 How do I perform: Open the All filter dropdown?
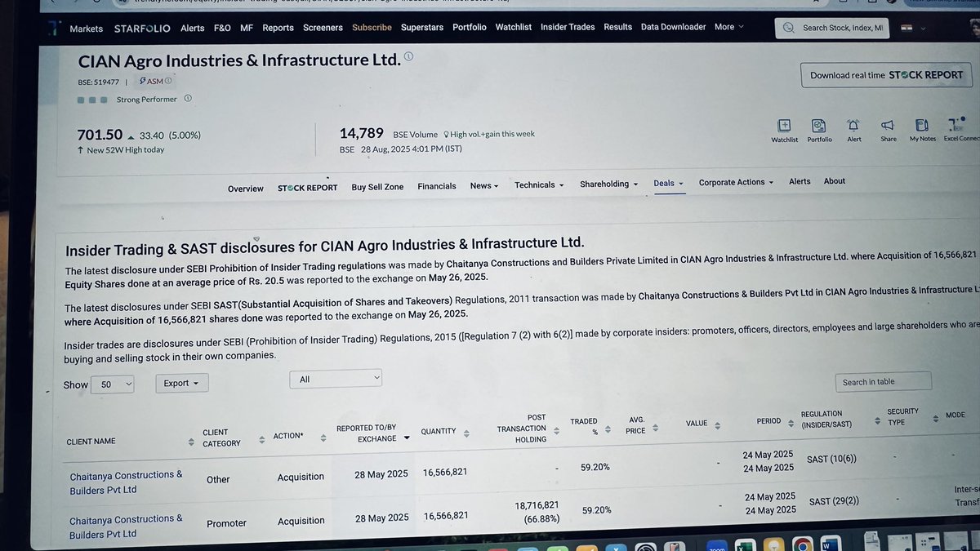(x=336, y=379)
